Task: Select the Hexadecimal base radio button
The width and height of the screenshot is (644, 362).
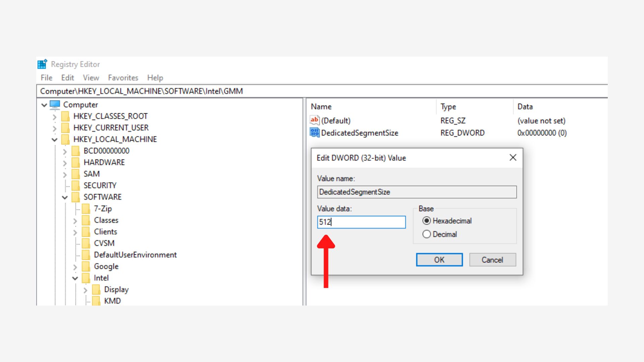Action: click(x=427, y=221)
